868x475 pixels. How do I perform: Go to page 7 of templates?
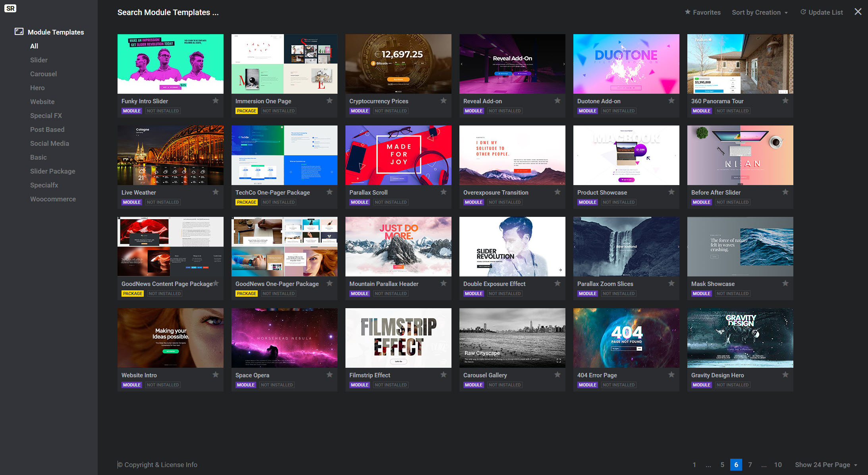[750, 465]
